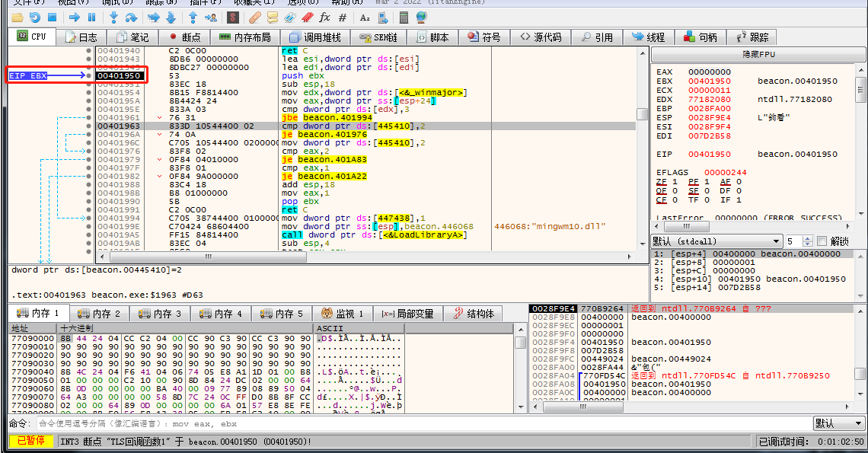Click the Functions fx toolbar icon
Viewport: 868px width, 453px height.
point(325,17)
